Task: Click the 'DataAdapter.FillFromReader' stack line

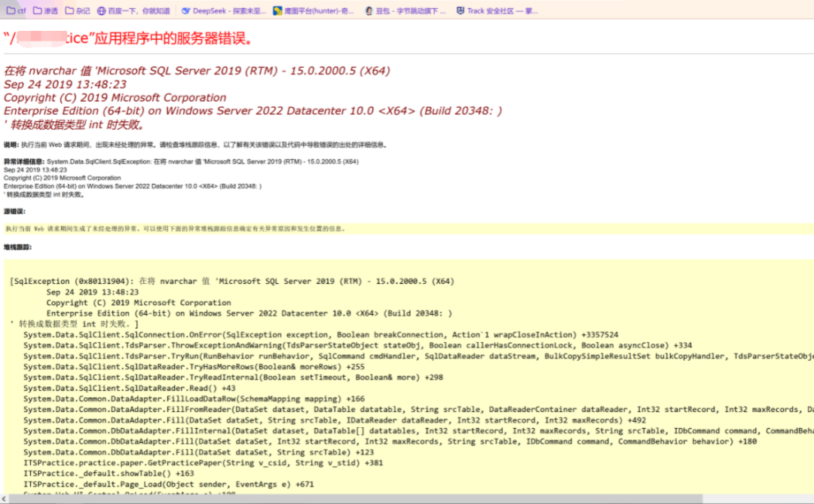Action: tap(418, 410)
